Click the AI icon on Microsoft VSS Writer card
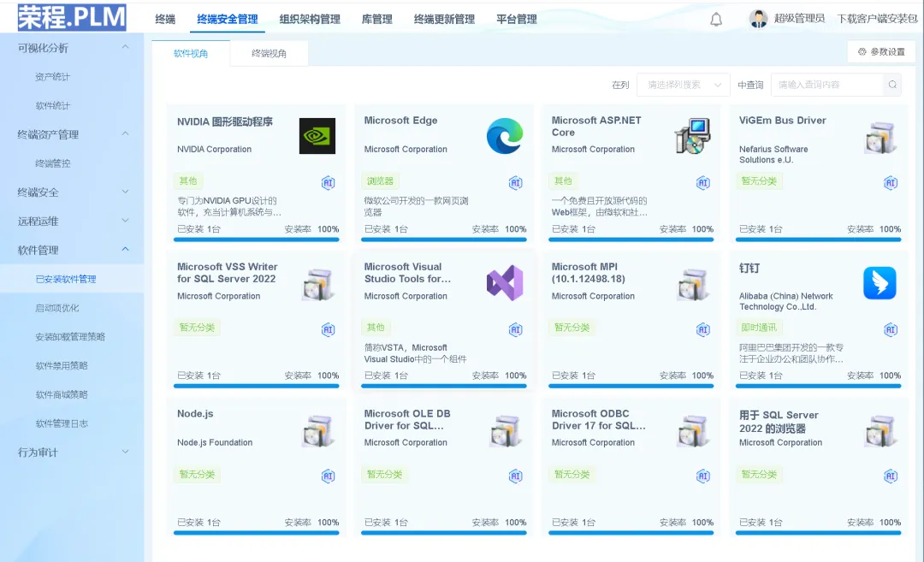The image size is (924, 562). (329, 329)
